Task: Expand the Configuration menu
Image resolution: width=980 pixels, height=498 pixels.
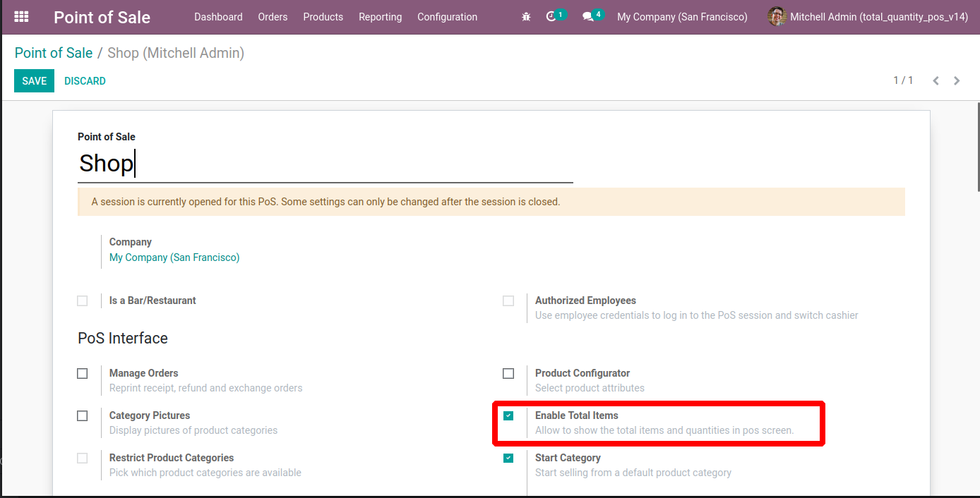Action: (x=447, y=17)
